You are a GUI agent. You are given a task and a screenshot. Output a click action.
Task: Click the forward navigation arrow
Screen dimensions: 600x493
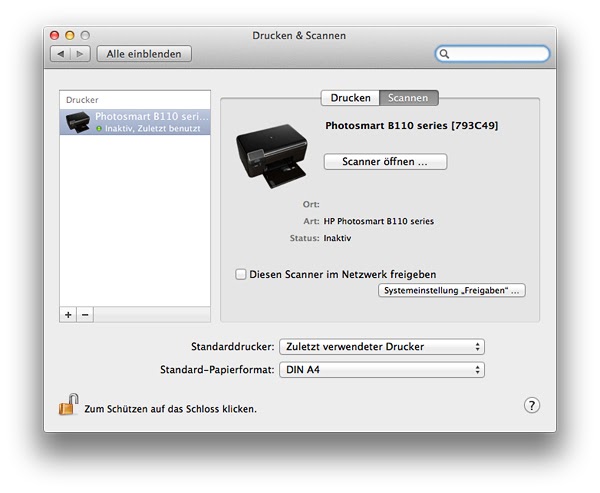tap(80, 54)
